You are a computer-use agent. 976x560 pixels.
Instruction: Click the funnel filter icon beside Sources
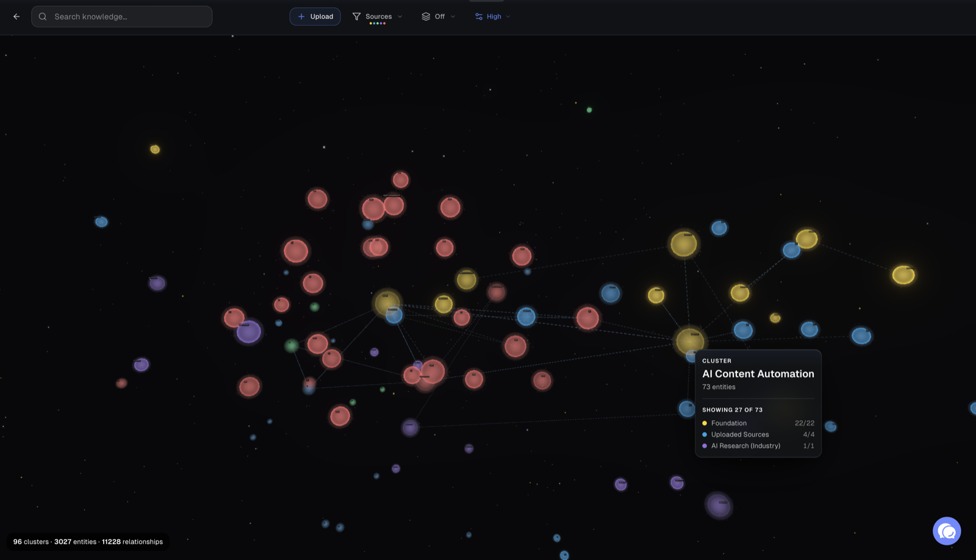356,16
